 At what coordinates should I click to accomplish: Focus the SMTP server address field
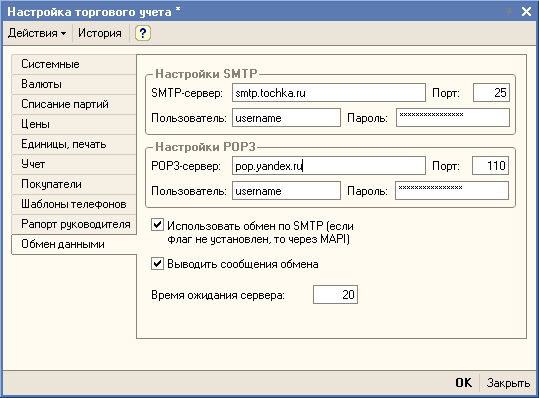pyautogui.click(x=329, y=93)
